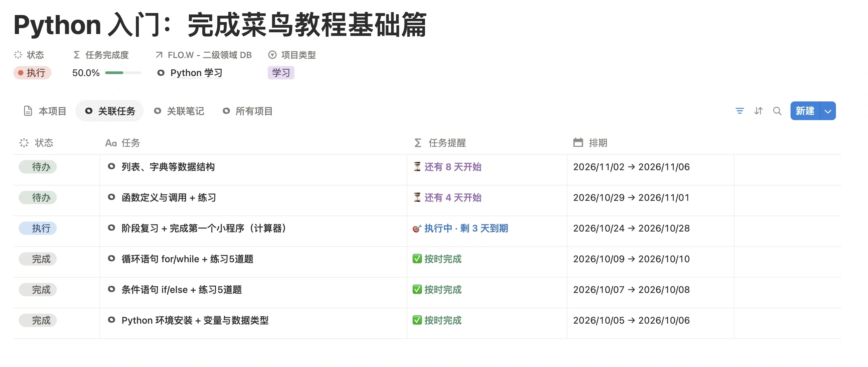Click the page title Python 入门
The image size is (868, 367).
[220, 25]
